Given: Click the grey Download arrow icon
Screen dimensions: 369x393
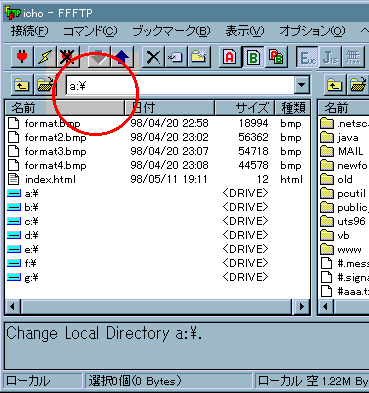Looking at the screenshot, I should click(x=99, y=57).
